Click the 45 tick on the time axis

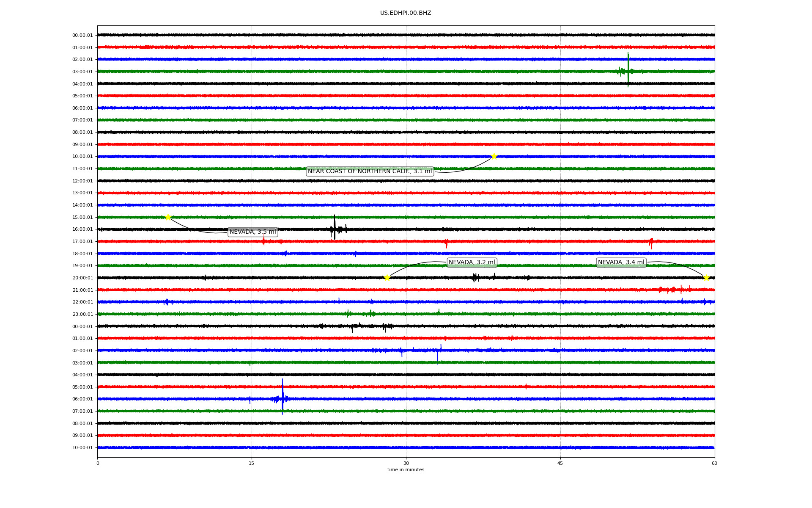tap(560, 463)
